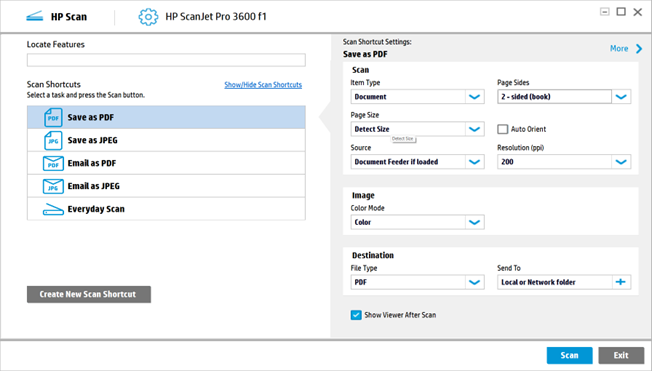Click HP ScanJet Pro 3600 f1 title
652x371 pixels.
pyautogui.click(x=216, y=17)
